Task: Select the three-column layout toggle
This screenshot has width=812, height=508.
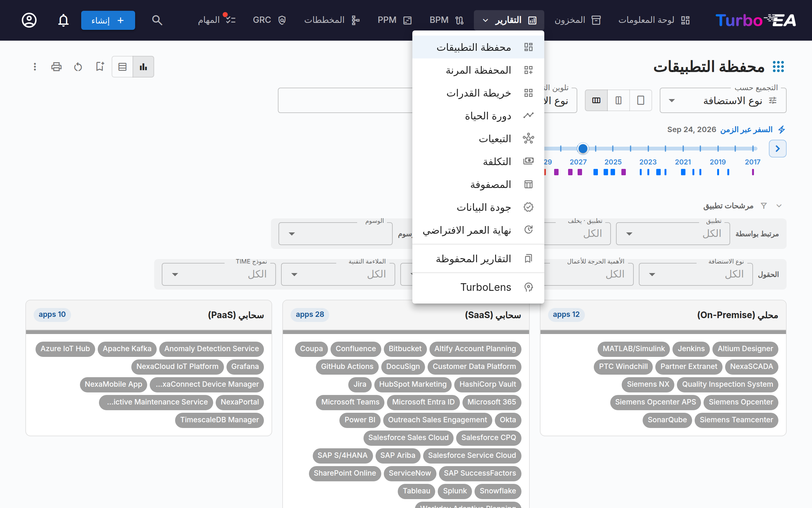Action: pos(596,100)
